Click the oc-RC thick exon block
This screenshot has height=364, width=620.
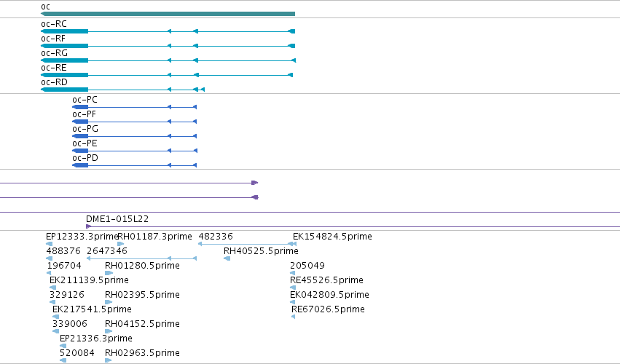click(64, 31)
